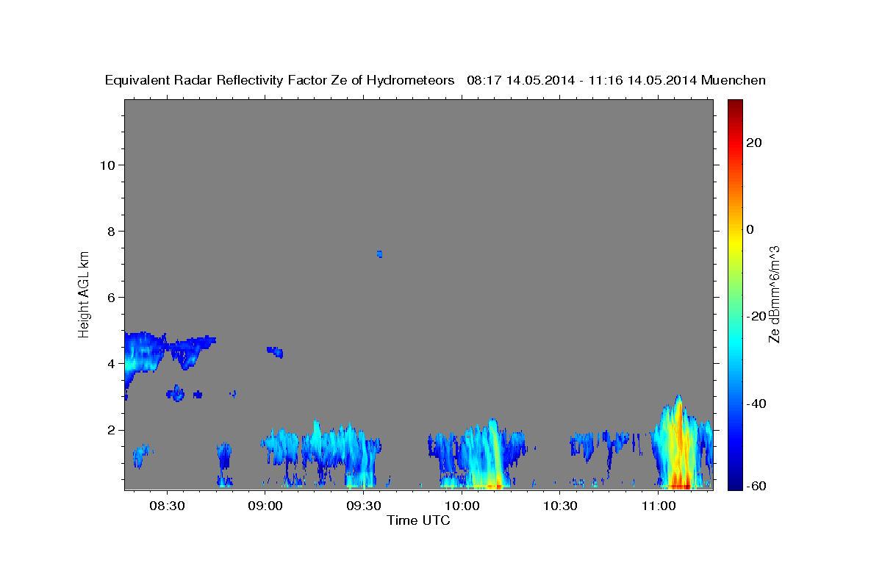Image resolution: width=882 pixels, height=588 pixels.
Task: Click the 09:00 time tick label
Action: pyautogui.click(x=265, y=506)
